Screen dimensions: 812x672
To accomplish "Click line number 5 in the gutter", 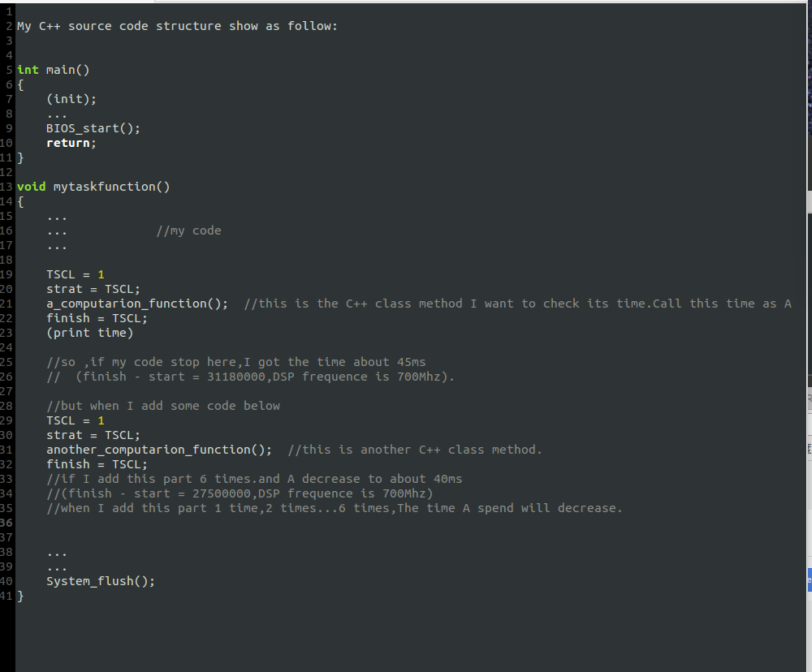I will 9,70.
